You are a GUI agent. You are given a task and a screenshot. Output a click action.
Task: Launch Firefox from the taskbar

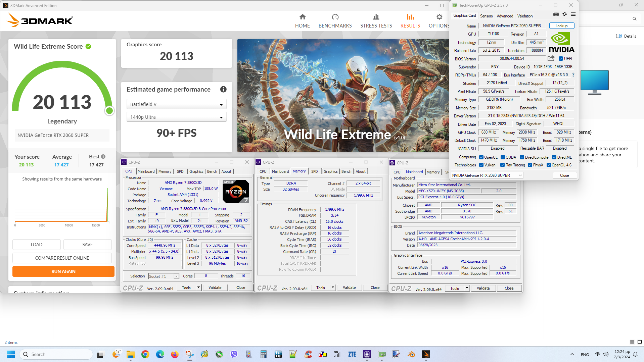[x=175, y=354]
